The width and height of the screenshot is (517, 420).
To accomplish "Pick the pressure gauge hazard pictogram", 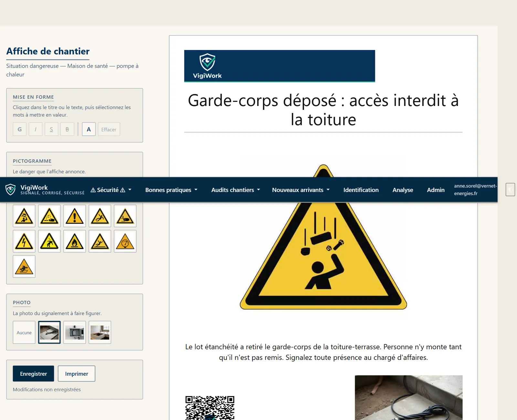I will 125,241.
